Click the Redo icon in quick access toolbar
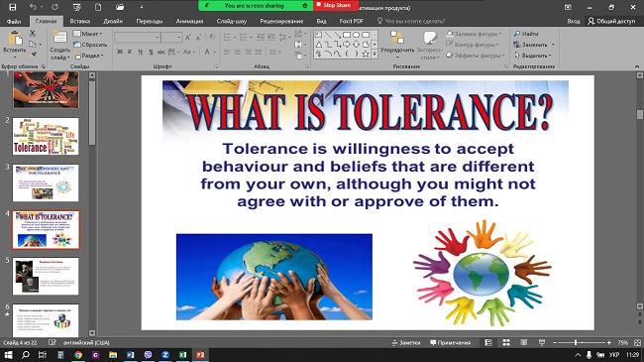This screenshot has height=362, width=644. (x=54, y=7)
